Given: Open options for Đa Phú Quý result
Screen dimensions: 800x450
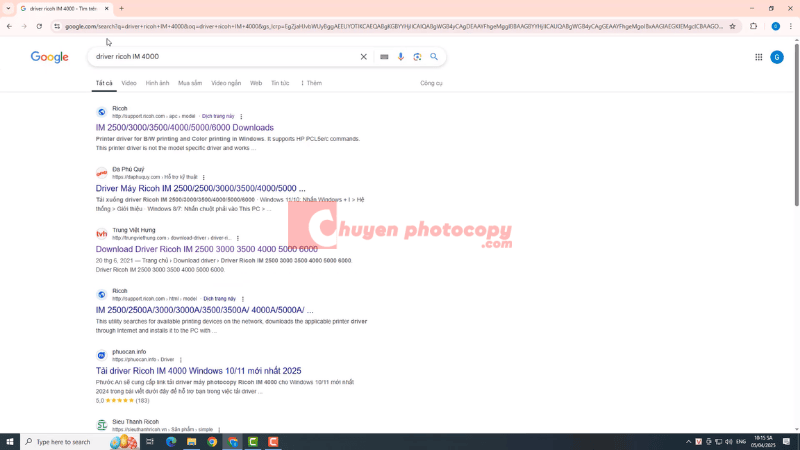Looking at the screenshot, I should (204, 177).
